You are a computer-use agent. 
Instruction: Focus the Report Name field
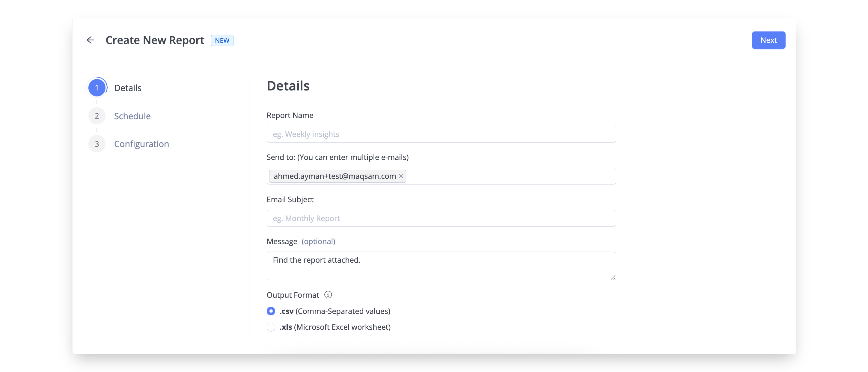click(441, 134)
